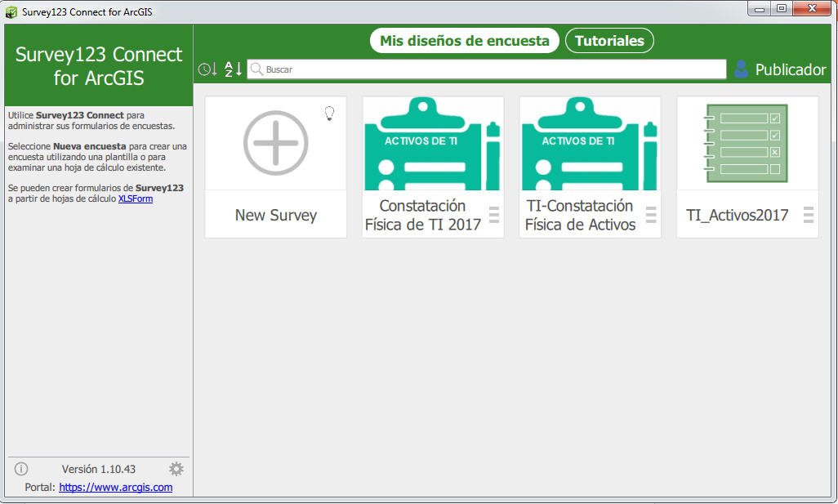Open menu of TI-Constatación Física de Activos

click(x=651, y=216)
